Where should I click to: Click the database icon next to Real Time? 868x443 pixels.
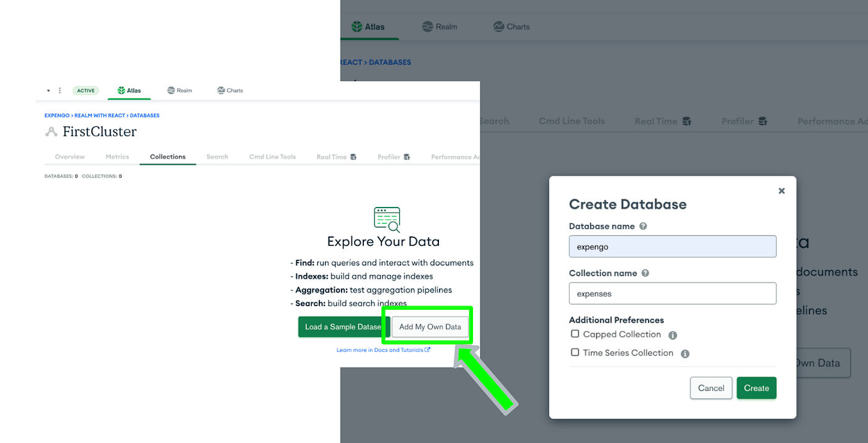pos(355,157)
